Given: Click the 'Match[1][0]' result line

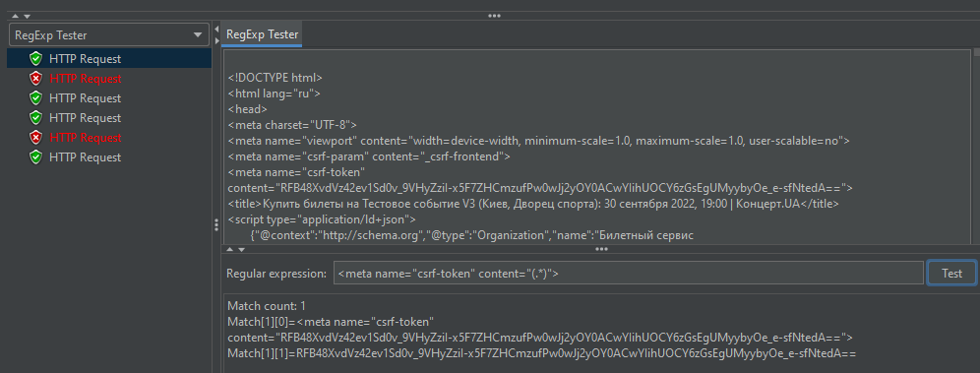Looking at the screenshot, I should pyautogui.click(x=331, y=322).
